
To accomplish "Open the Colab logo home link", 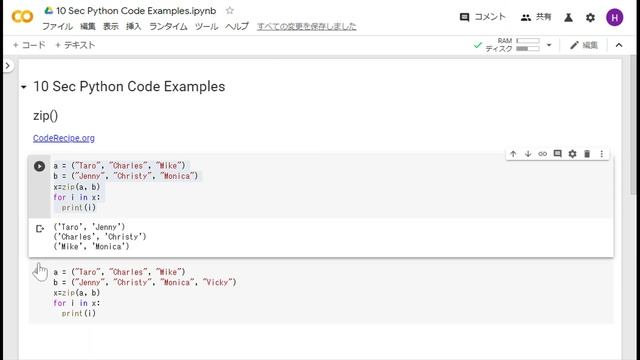I will [x=22, y=17].
